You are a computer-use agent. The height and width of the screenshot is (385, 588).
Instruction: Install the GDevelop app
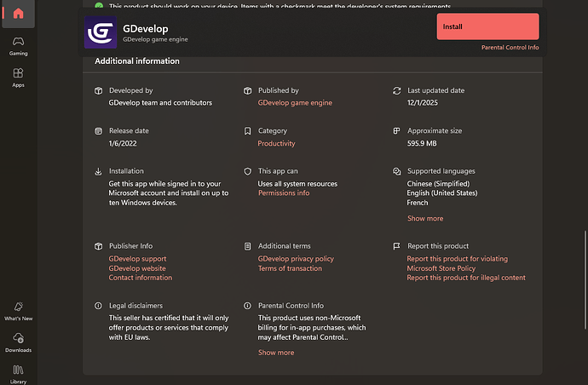point(487,26)
